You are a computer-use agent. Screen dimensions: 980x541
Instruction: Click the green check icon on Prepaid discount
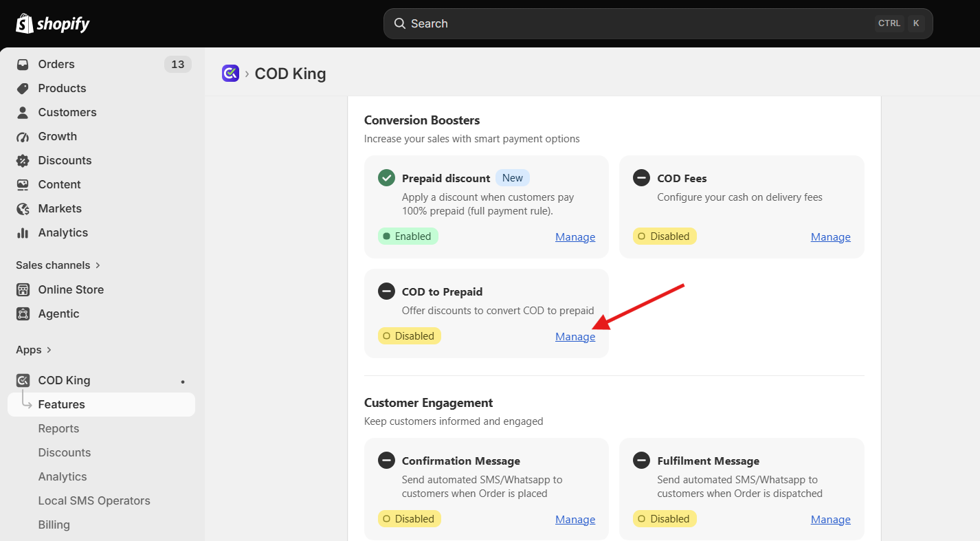point(386,178)
